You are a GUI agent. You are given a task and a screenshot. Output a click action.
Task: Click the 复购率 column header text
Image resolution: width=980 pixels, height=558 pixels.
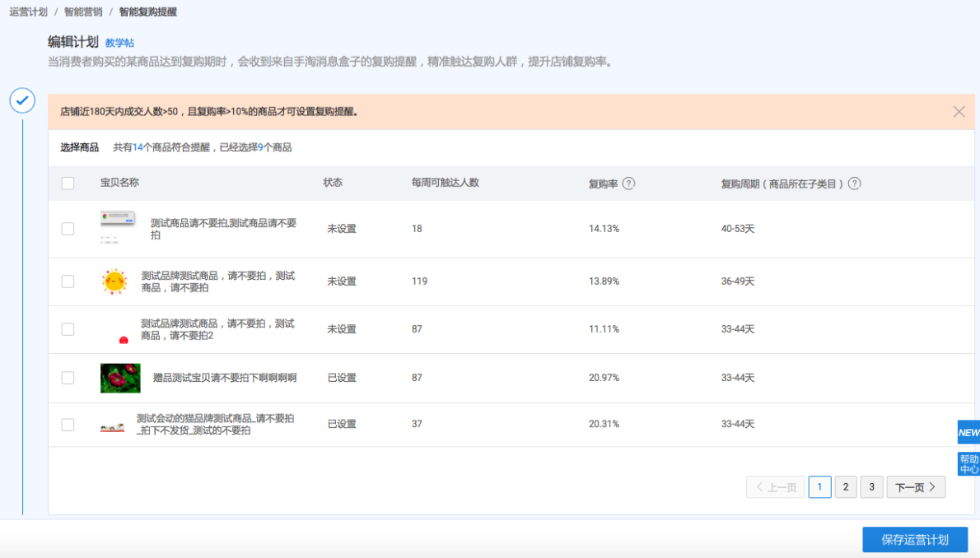(x=603, y=184)
